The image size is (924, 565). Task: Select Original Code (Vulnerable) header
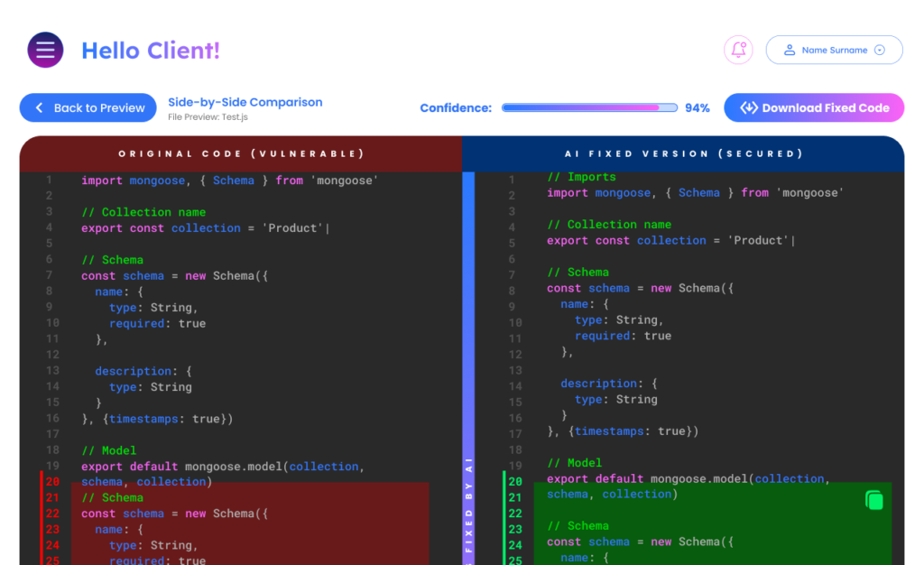click(241, 153)
